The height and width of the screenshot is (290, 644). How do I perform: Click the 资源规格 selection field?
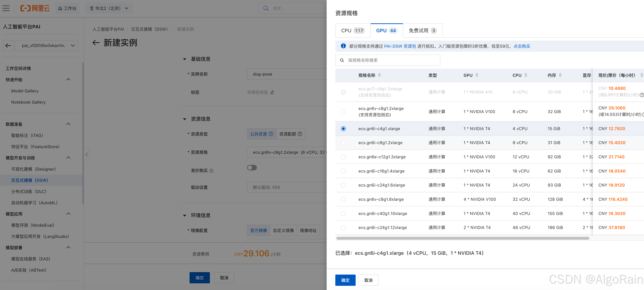click(287, 152)
